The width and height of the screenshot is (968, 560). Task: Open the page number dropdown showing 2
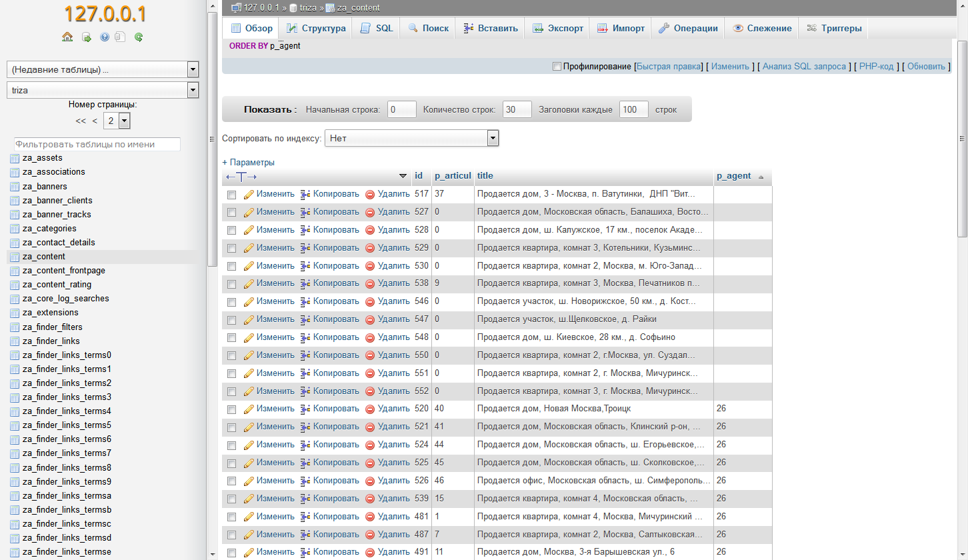(x=117, y=121)
